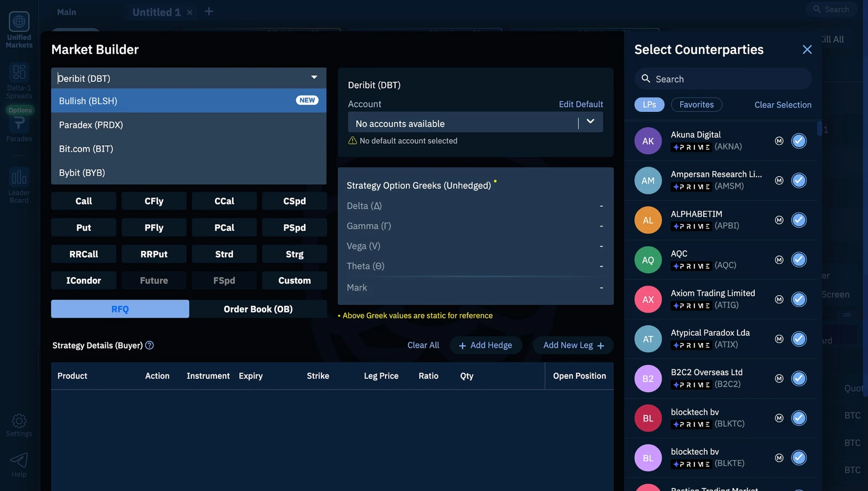Image resolution: width=868 pixels, height=491 pixels.
Task: Select Bybit (BYB) exchange option
Action: (189, 173)
